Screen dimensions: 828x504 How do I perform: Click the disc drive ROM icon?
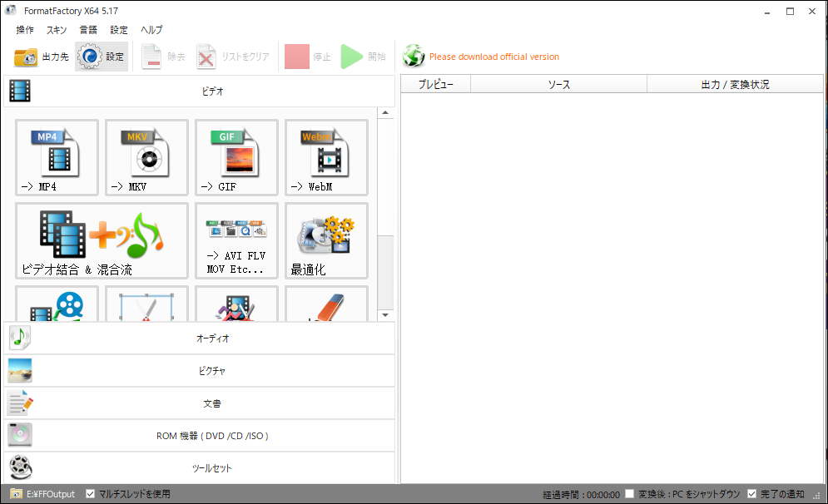pyautogui.click(x=20, y=435)
